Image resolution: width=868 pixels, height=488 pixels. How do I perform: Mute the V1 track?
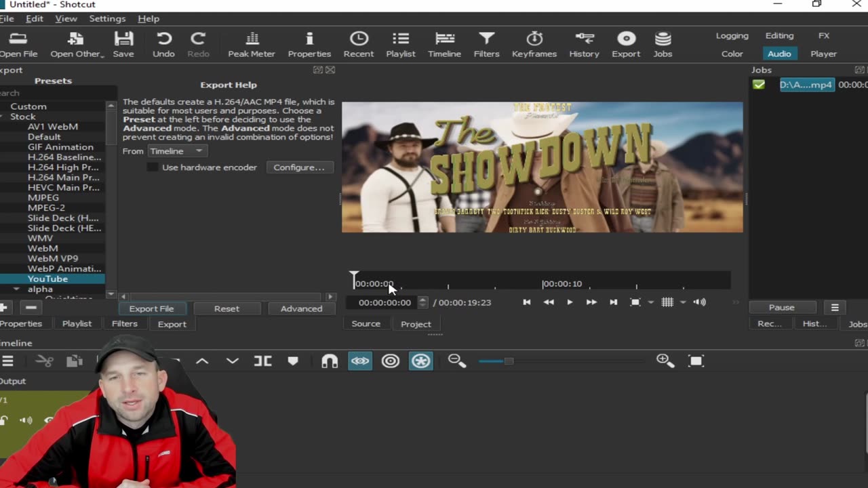pyautogui.click(x=26, y=420)
